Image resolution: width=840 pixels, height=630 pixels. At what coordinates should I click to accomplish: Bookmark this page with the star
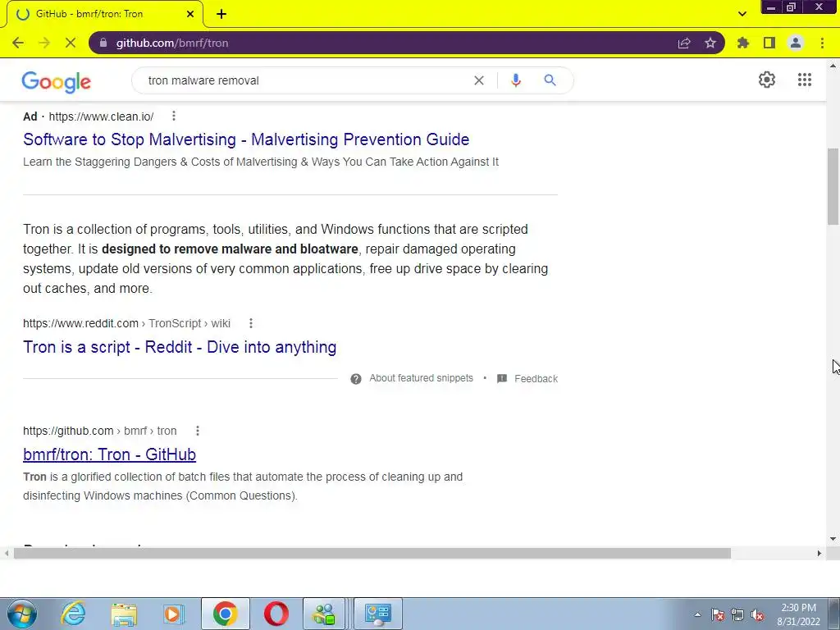[x=710, y=43]
